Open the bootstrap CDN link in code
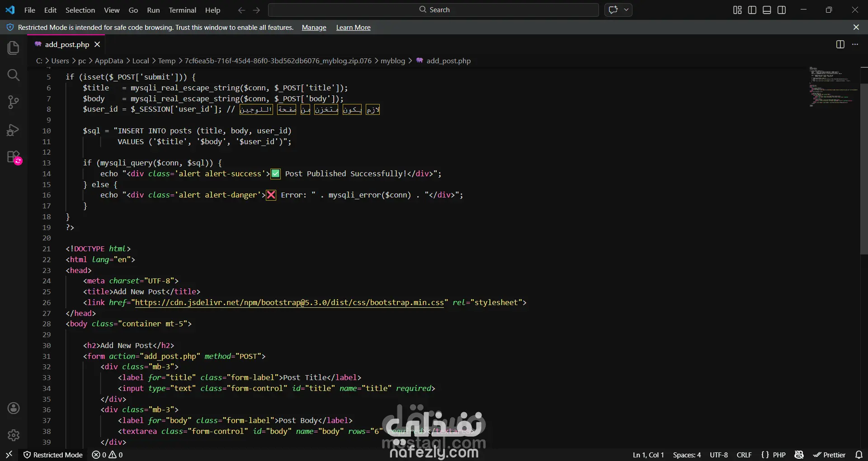The height and width of the screenshot is (461, 868). [x=289, y=302]
